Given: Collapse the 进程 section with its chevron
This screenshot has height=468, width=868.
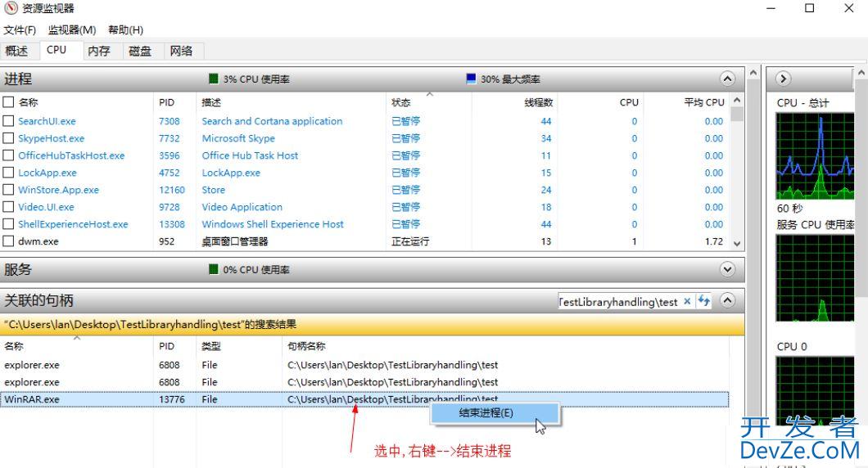Looking at the screenshot, I should click(x=727, y=79).
